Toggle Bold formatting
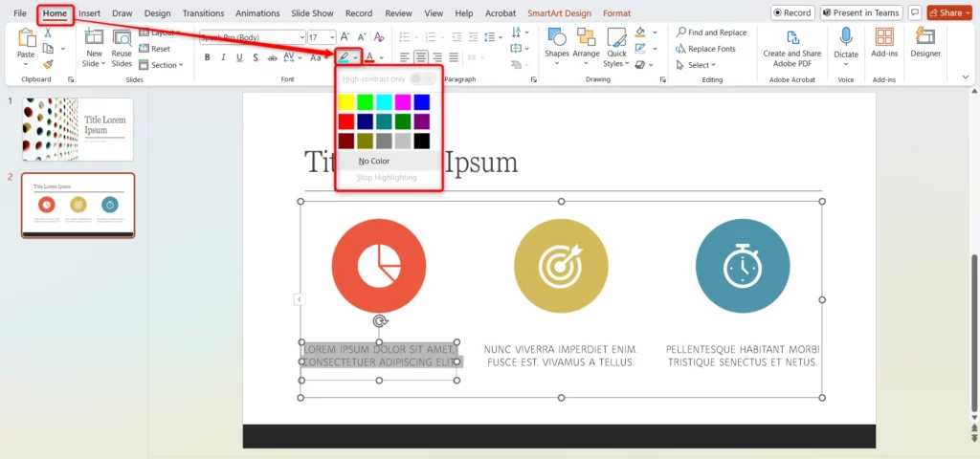980x459 pixels. (207, 57)
